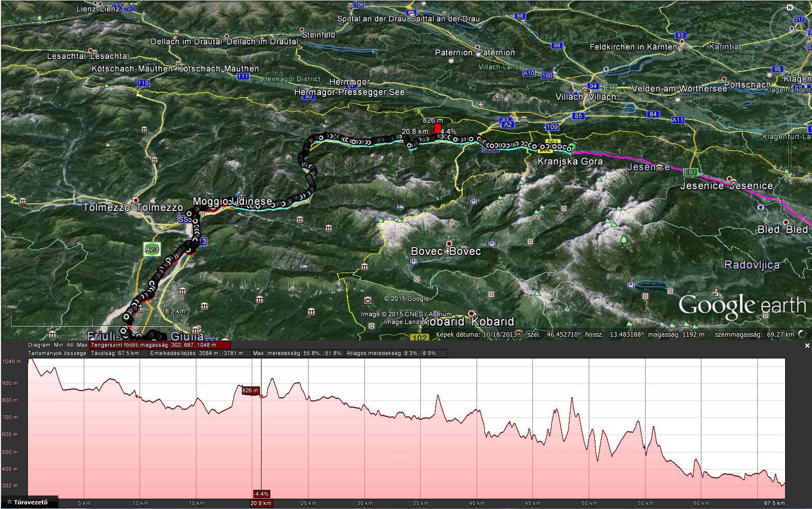Screen dimensions: 812x509
Task: Click the 1048 m elevation axis label
Action: click(x=11, y=362)
